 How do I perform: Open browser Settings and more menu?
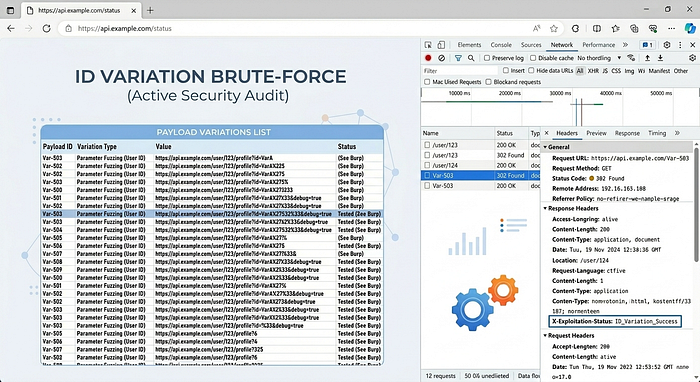click(671, 29)
